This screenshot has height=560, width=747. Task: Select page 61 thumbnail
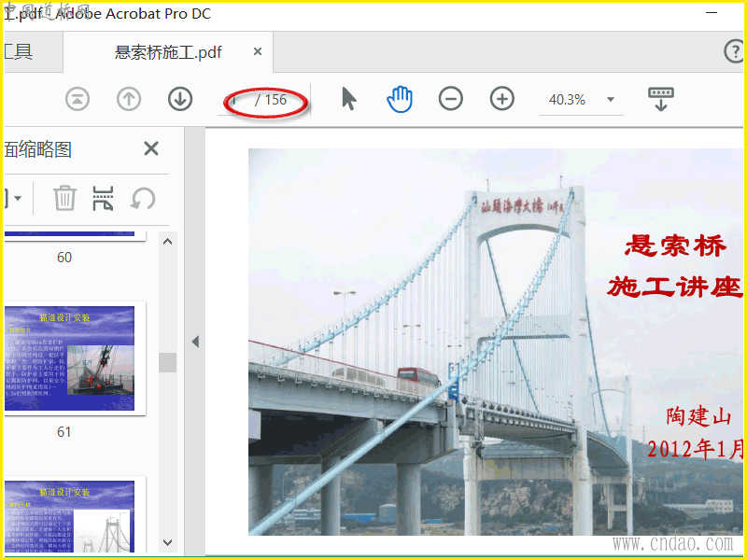tap(69, 358)
